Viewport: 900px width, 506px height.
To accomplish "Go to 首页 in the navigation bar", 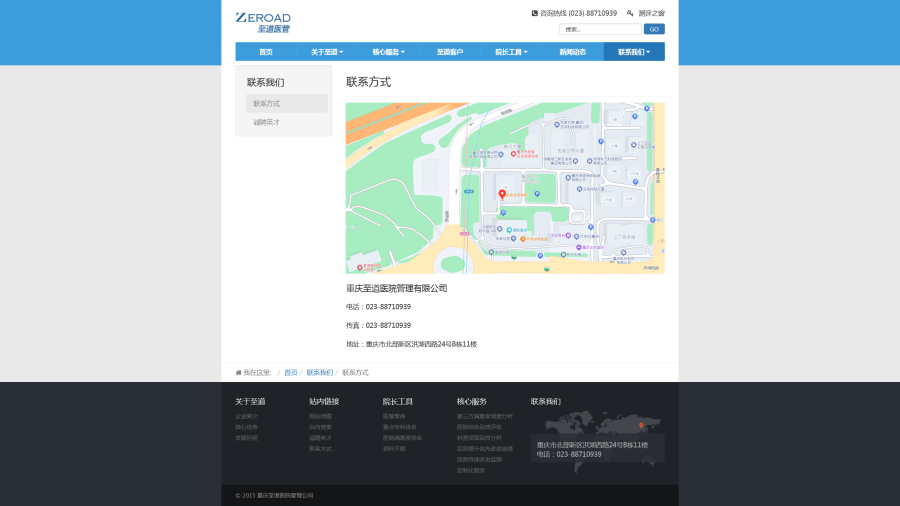I will click(266, 52).
